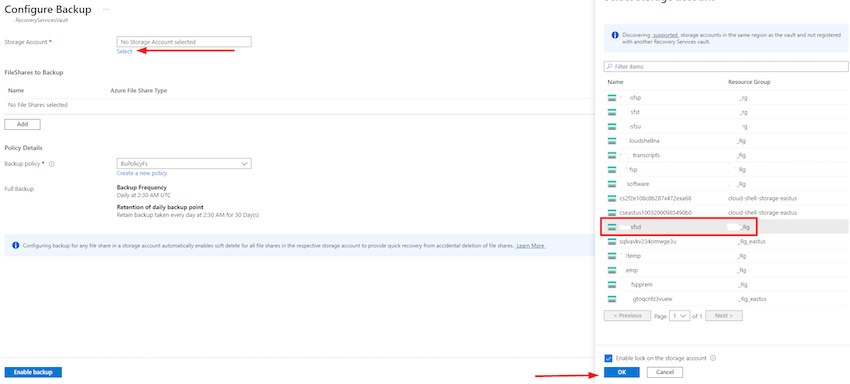Click Create a new policy link
The image size is (850, 384).
click(x=142, y=174)
